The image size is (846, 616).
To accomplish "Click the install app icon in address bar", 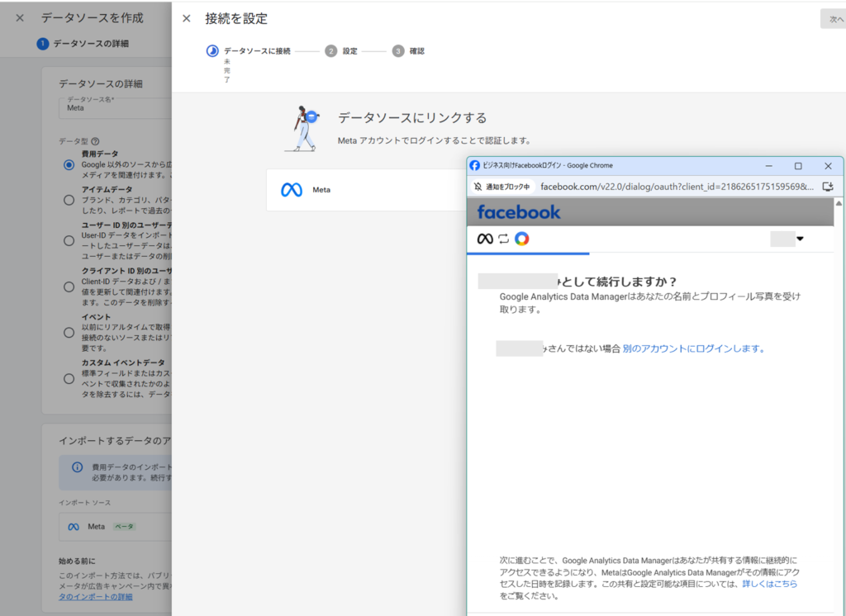I will click(828, 187).
